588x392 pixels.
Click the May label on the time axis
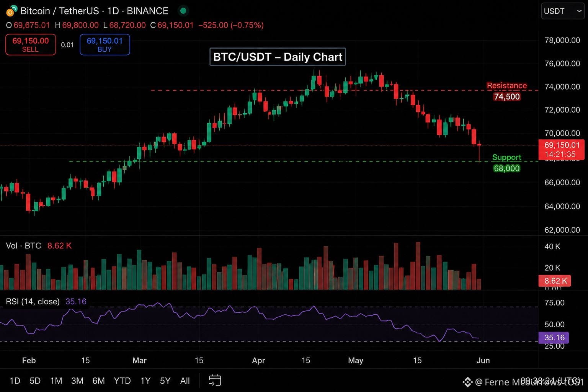pyautogui.click(x=356, y=361)
